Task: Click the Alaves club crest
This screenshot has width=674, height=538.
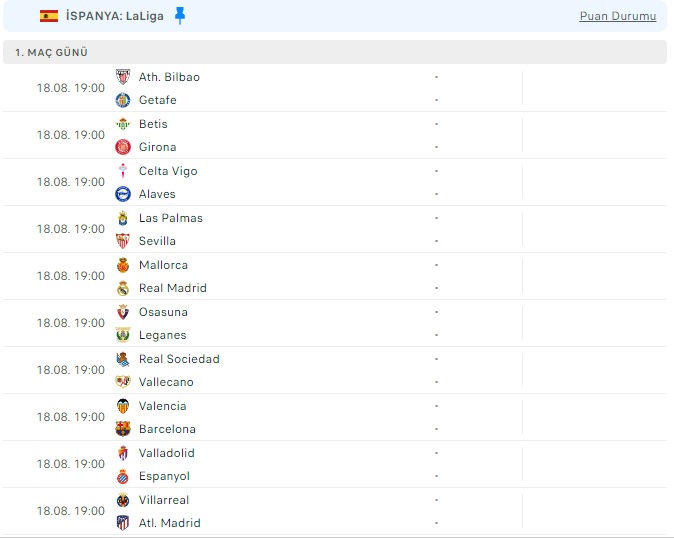Action: (123, 194)
